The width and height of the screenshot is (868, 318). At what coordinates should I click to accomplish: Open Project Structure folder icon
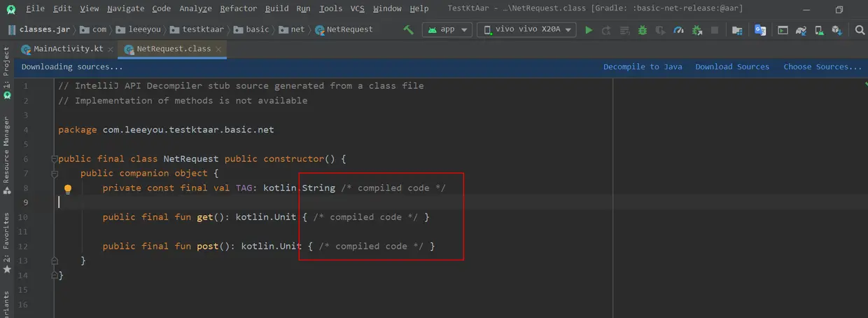tap(737, 30)
